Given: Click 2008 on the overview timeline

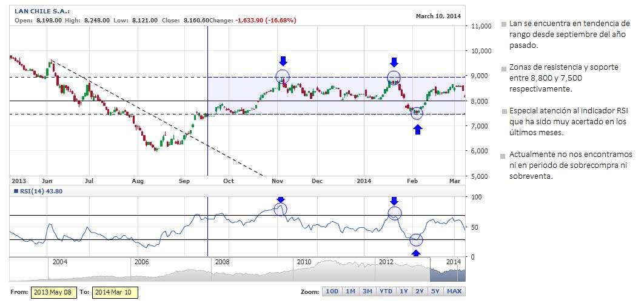Looking at the screenshot, I should [x=222, y=262].
